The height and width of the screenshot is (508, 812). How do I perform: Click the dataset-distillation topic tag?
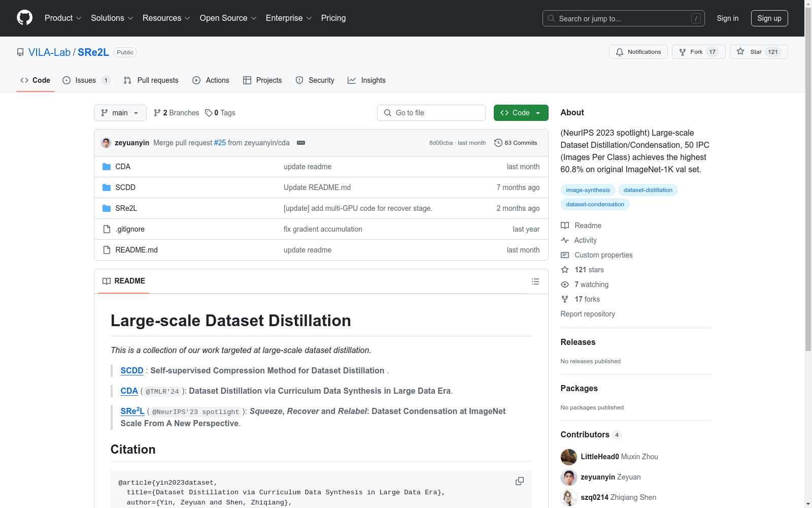648,190
